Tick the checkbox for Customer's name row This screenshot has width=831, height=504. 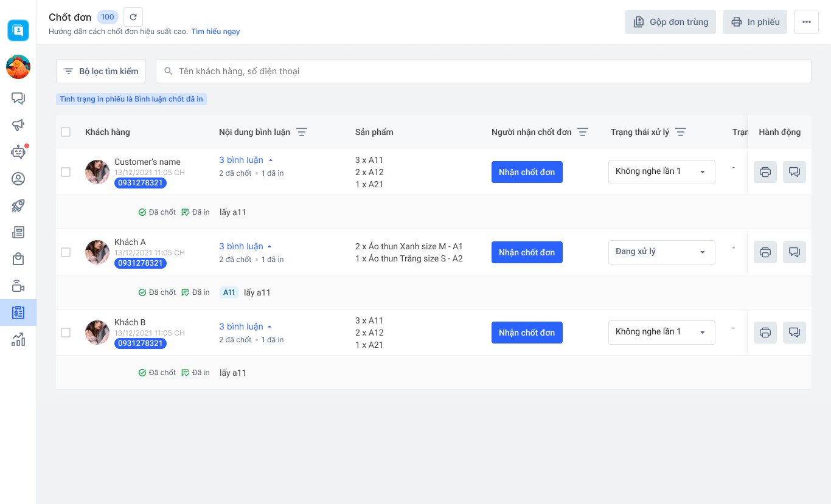click(x=66, y=172)
